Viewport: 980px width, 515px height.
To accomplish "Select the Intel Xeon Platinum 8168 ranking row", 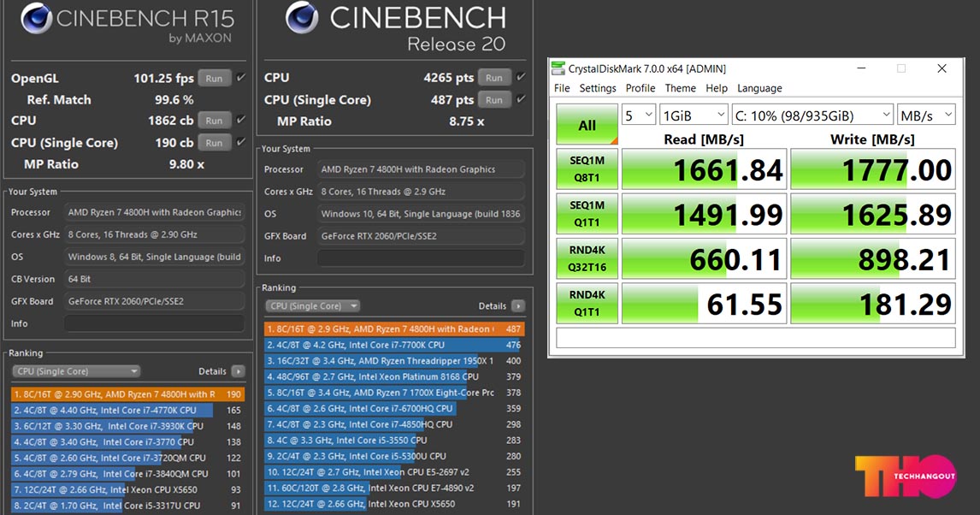I will [x=394, y=377].
